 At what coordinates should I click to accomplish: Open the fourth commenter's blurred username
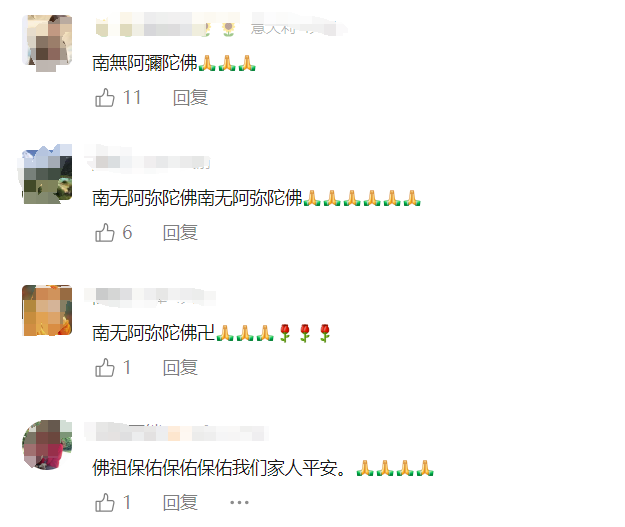177,433
